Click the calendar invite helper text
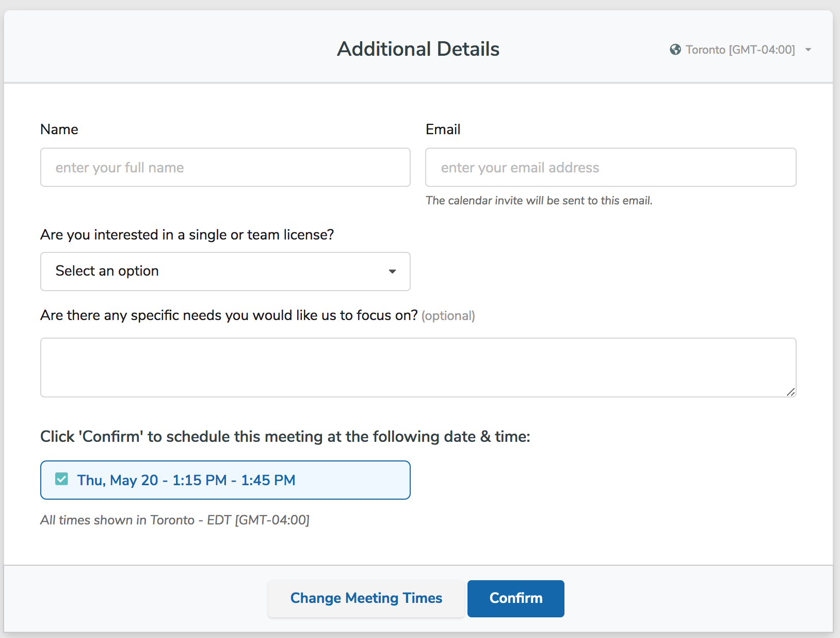The height and width of the screenshot is (638, 840). [x=539, y=201]
